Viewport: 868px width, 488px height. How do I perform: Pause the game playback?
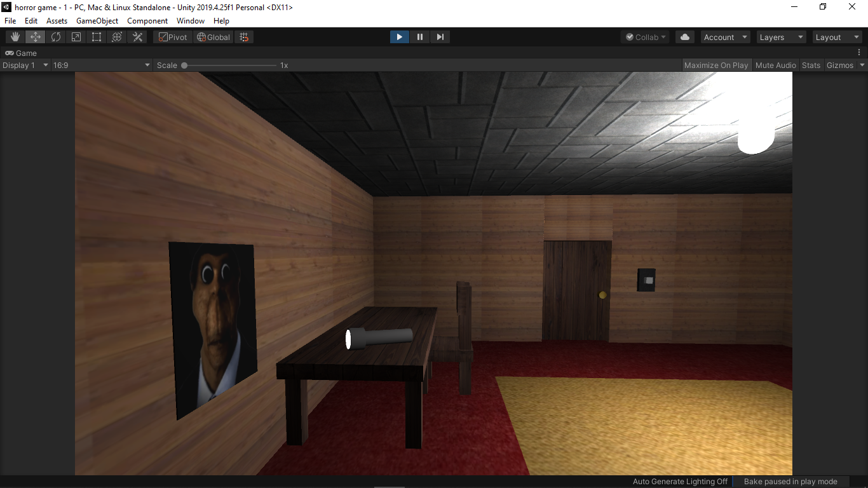[419, 37]
